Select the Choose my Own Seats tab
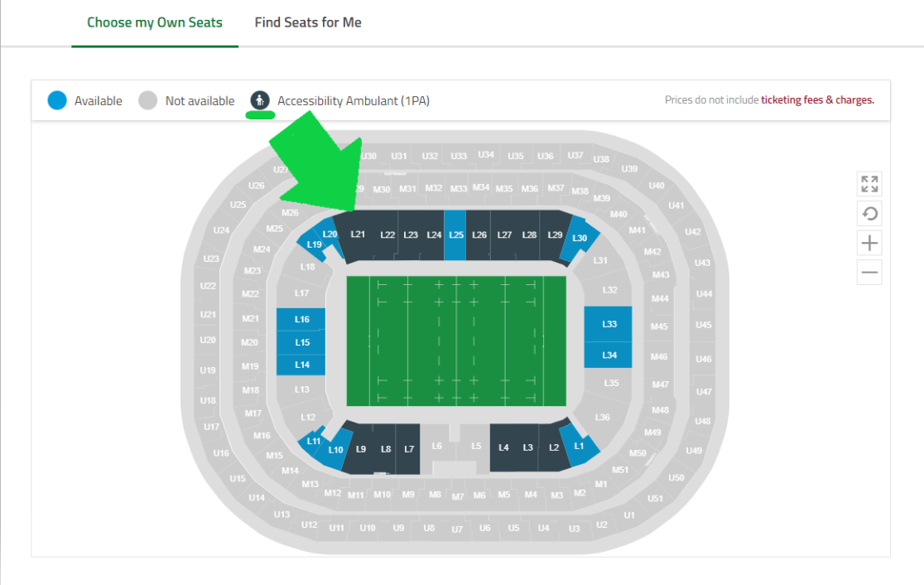 (x=154, y=22)
